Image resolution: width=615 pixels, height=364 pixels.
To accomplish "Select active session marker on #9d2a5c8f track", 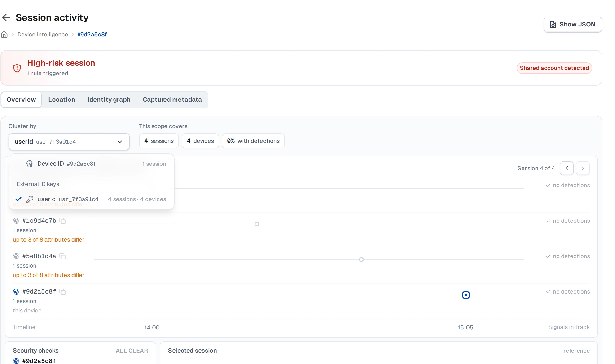I will pyautogui.click(x=466, y=295).
